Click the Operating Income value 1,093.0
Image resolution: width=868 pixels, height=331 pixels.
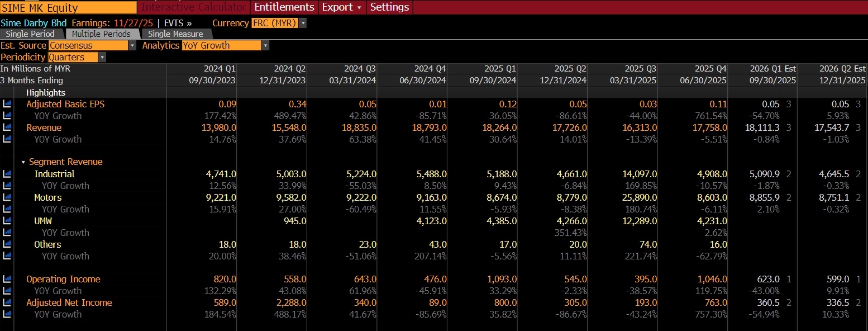(x=501, y=279)
